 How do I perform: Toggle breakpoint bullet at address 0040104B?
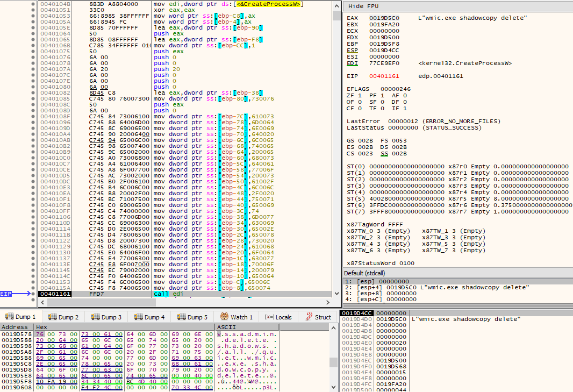coord(33,4)
